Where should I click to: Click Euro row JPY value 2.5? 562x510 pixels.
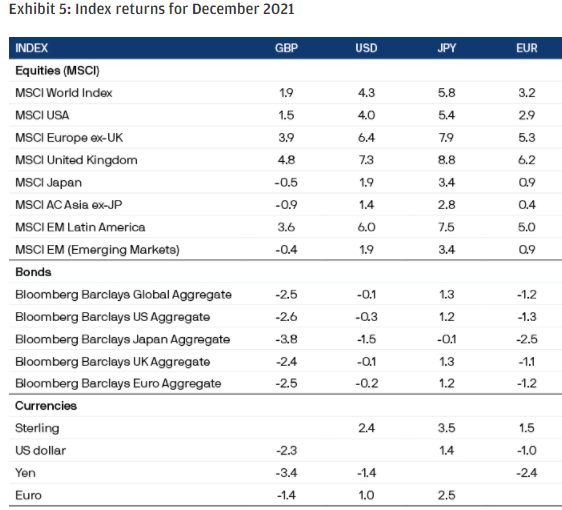pos(447,495)
